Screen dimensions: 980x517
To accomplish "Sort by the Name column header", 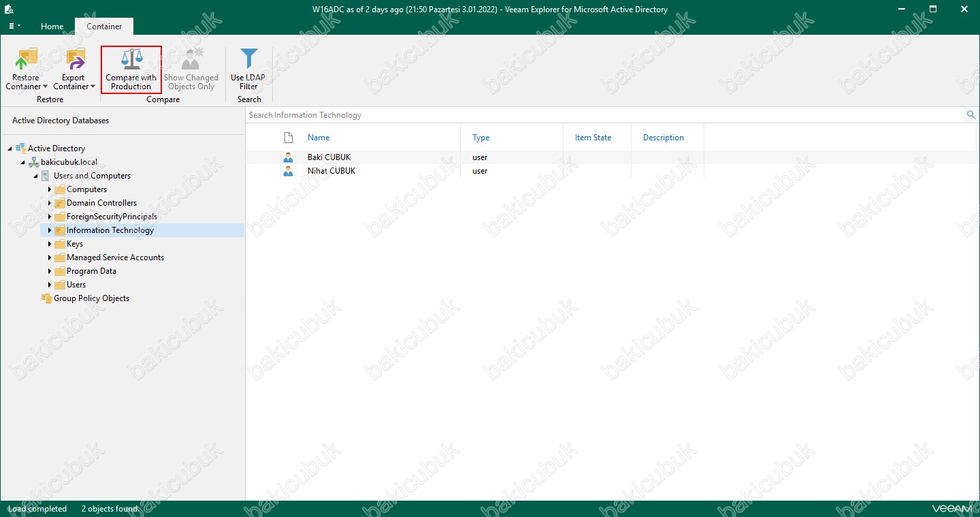I will point(318,138).
